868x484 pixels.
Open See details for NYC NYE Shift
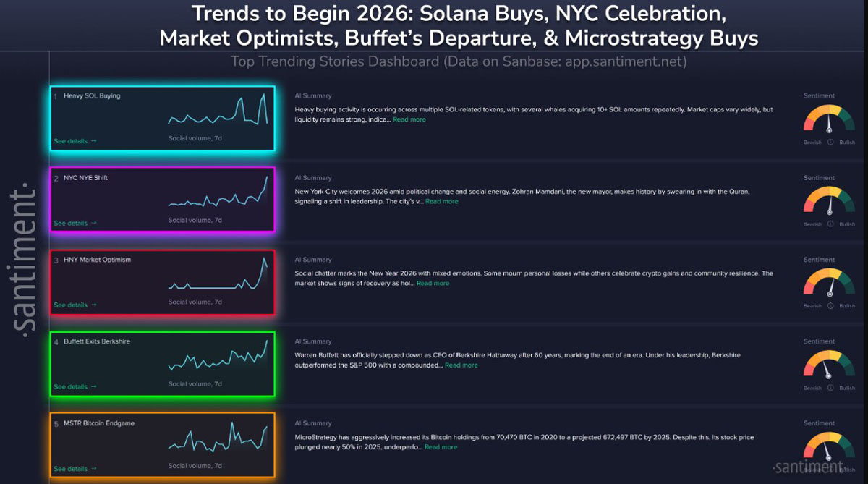[75, 223]
